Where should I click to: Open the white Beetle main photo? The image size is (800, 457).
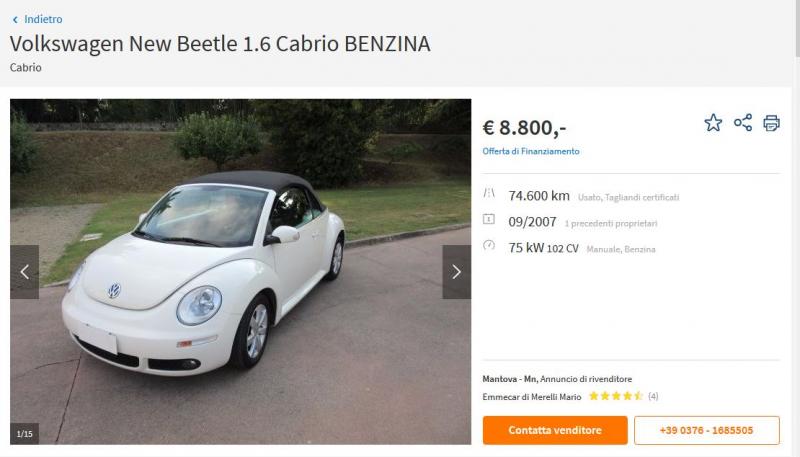pyautogui.click(x=240, y=271)
